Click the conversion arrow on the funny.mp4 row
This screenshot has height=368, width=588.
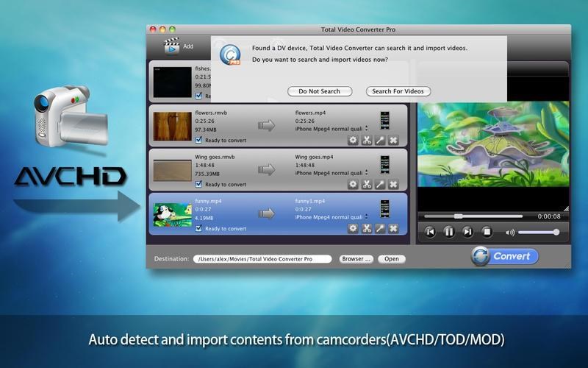pos(266,214)
